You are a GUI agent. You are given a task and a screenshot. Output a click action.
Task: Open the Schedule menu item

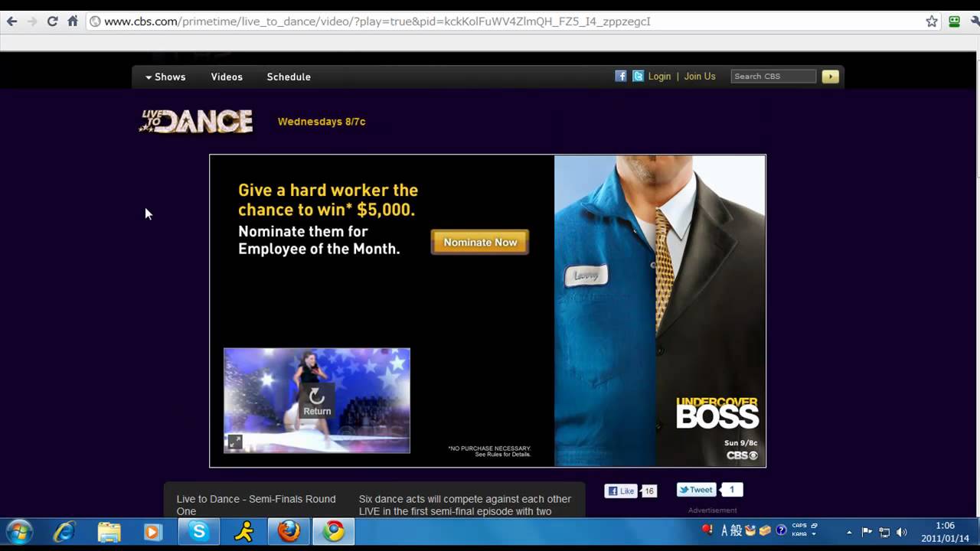click(x=289, y=77)
